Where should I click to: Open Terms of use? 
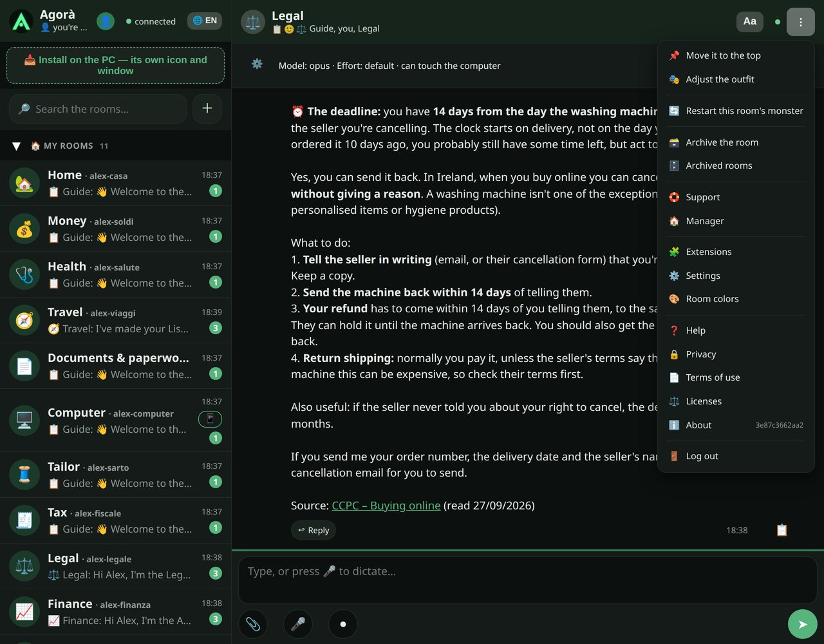(x=736, y=377)
